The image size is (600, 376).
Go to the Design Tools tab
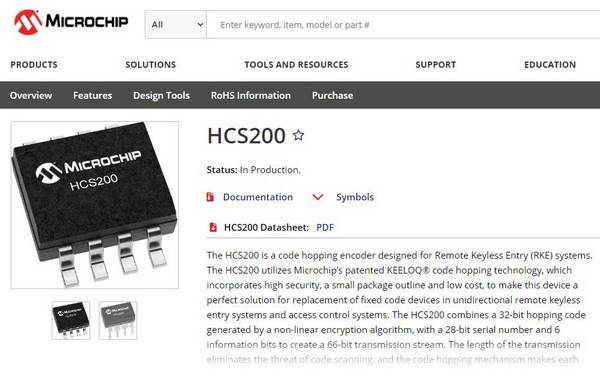click(x=161, y=95)
